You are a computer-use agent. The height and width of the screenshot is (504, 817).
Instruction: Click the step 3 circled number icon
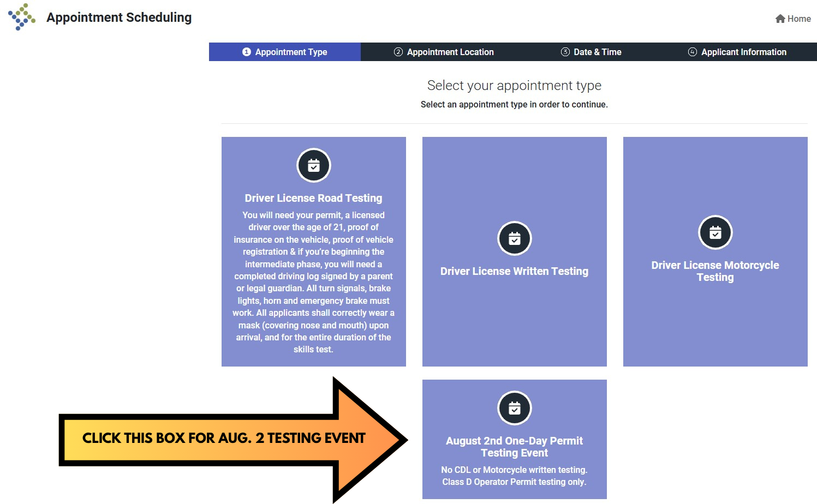565,52
